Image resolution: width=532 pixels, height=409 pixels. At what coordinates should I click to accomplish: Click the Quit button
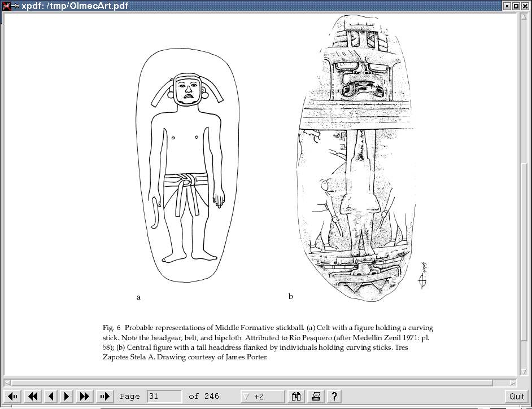[x=516, y=397]
